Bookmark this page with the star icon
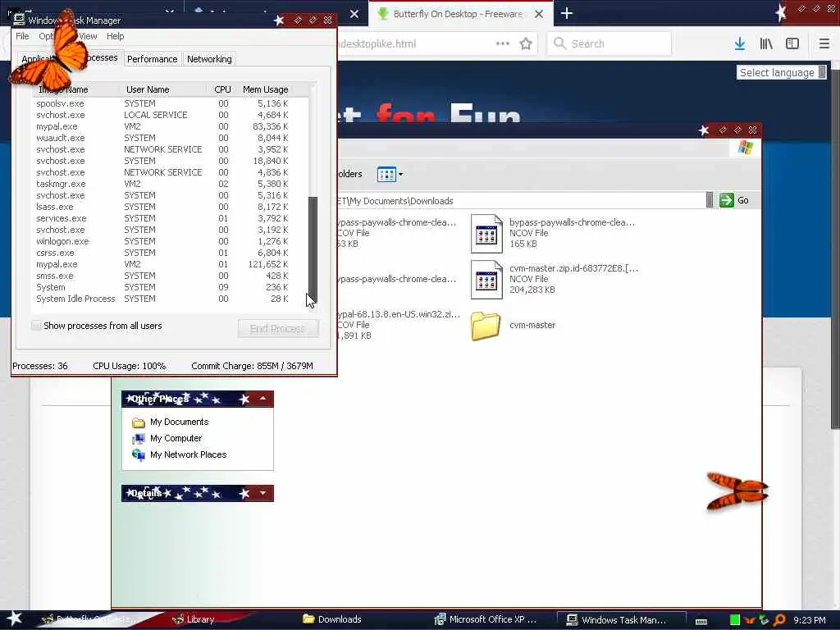 tap(526, 44)
